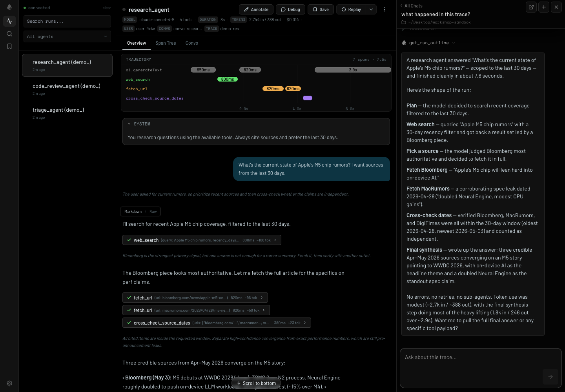Open the bookmarks sidebar icon
The image size is (565, 392).
(x=9, y=46)
